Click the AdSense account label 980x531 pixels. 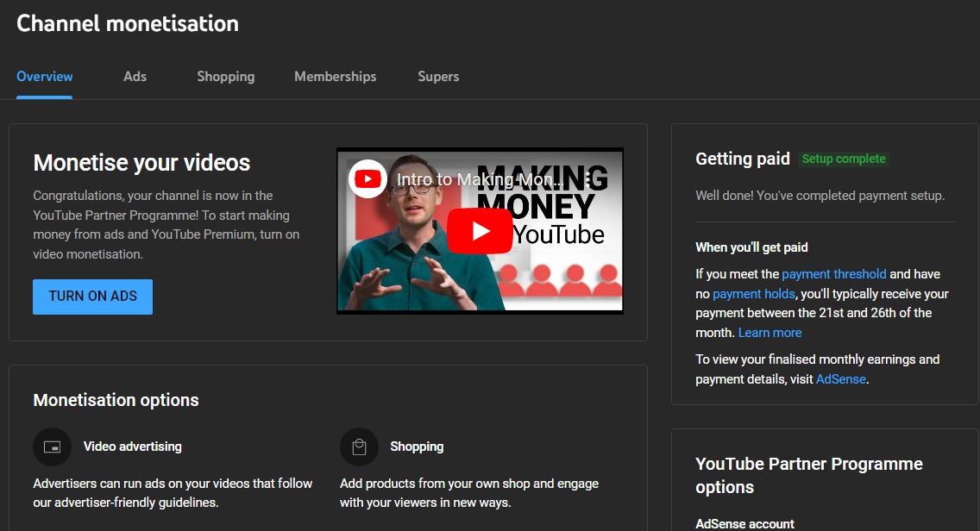point(745,523)
